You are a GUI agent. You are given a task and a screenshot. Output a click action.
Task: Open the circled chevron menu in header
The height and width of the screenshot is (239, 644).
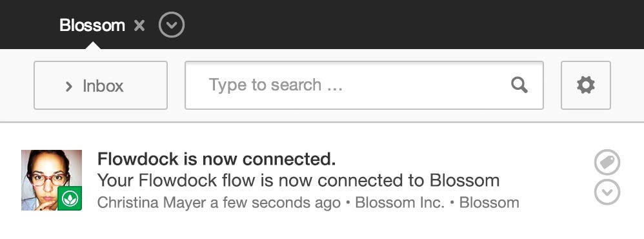tap(172, 25)
